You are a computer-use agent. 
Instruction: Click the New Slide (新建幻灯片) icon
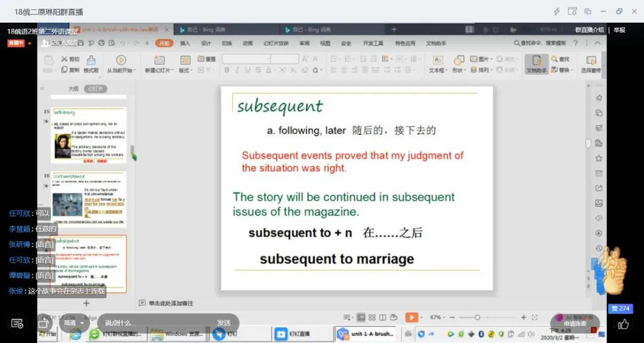coord(159,60)
